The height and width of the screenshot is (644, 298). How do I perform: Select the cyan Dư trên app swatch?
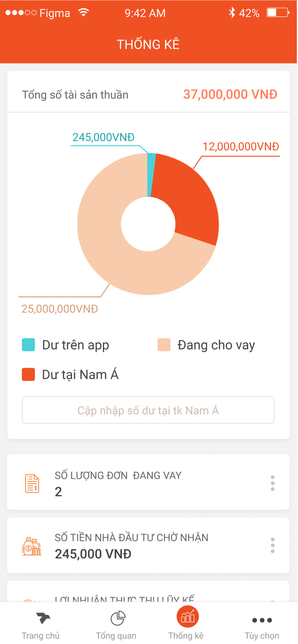point(28,345)
